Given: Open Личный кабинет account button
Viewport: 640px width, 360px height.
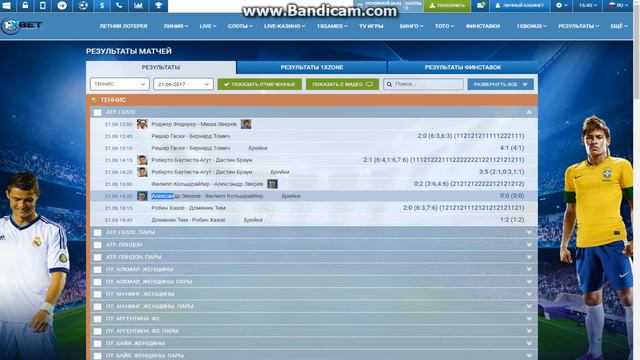Looking at the screenshot, I should [519, 6].
